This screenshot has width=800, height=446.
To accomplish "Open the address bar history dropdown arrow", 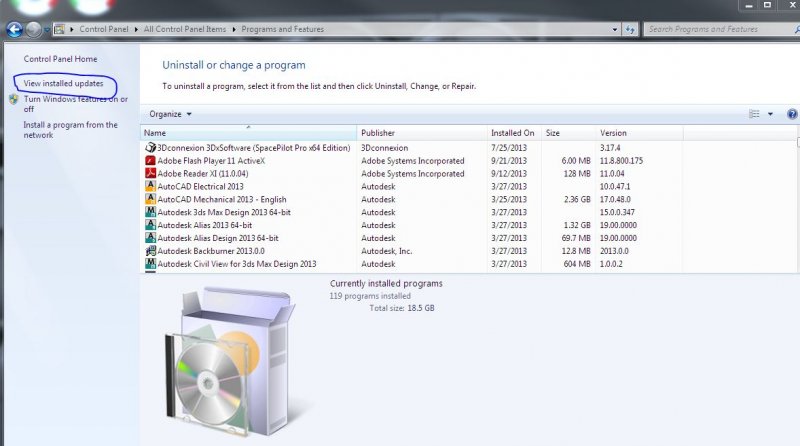I will pyautogui.click(x=615, y=30).
